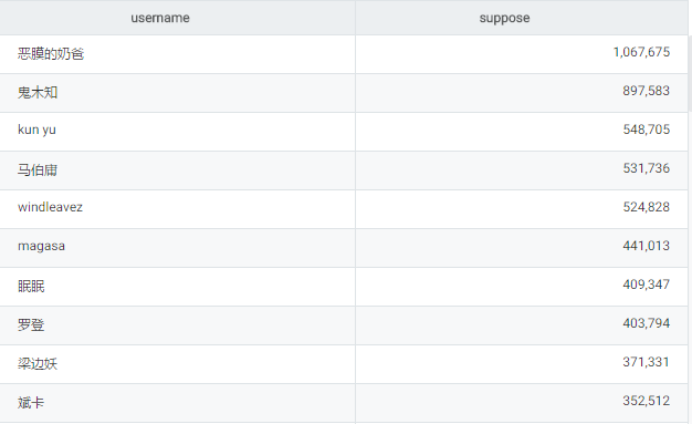Sort table by the username column header
This screenshot has width=693, height=424.
160,18
